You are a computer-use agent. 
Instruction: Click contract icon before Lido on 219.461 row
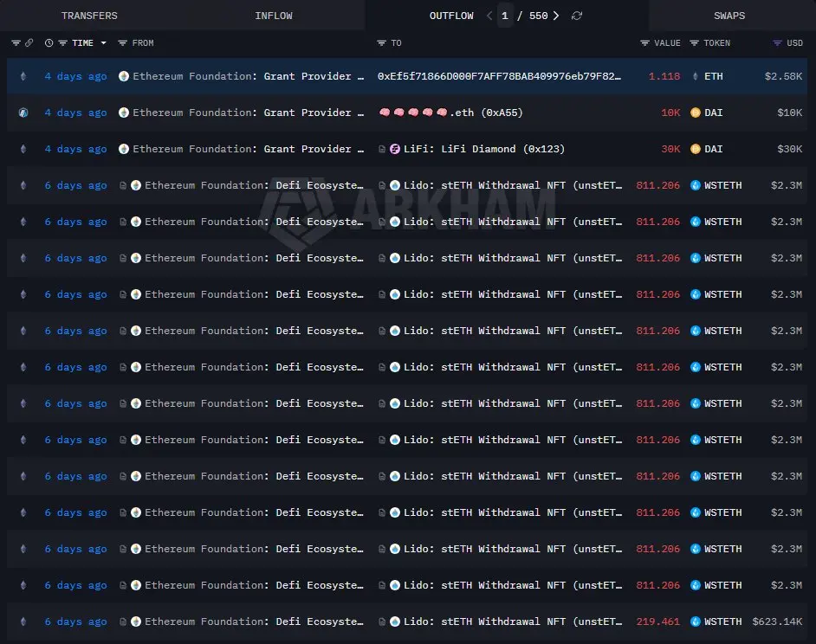pos(382,621)
